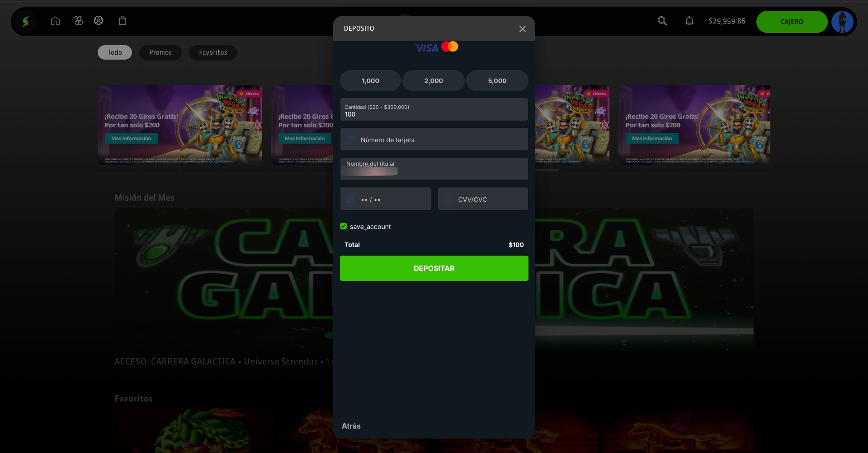Open the shopping bag store icon

click(x=123, y=21)
